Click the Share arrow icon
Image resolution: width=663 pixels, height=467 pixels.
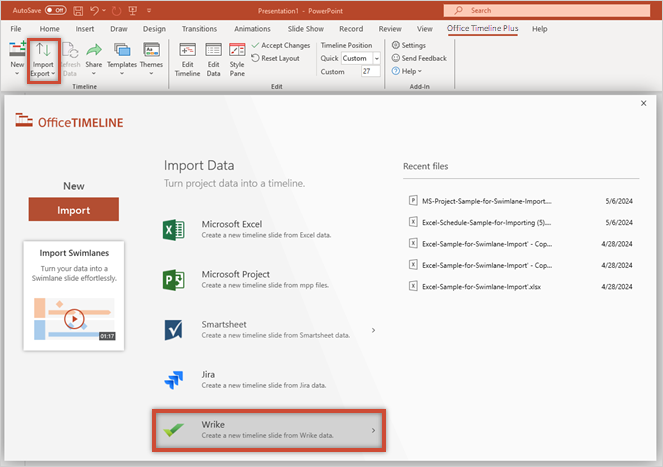94,50
